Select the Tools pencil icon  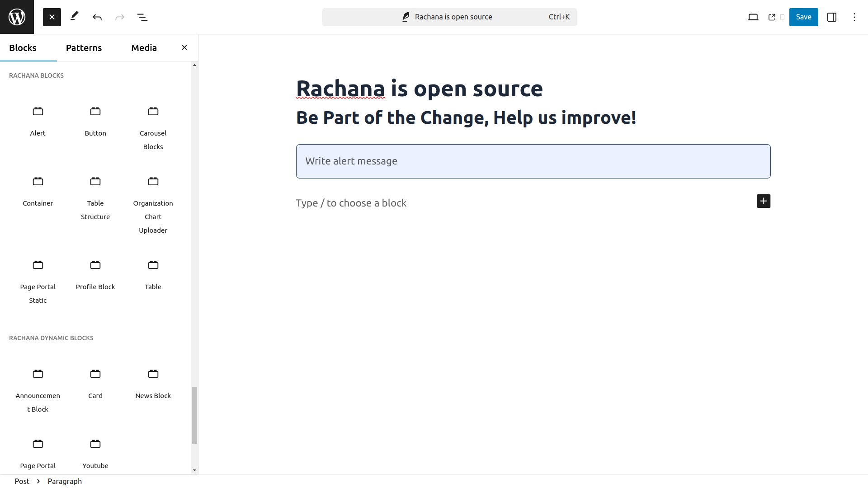pos(75,17)
